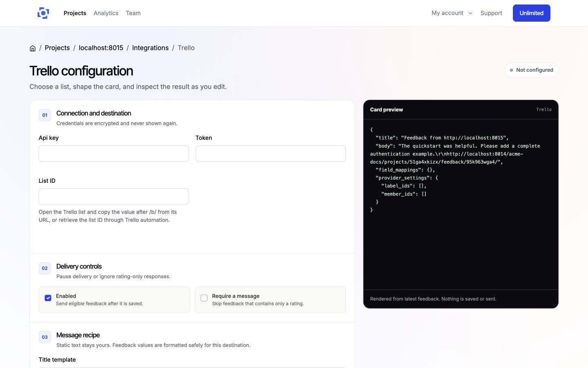Click the 01 step badge
588x368 pixels.
coord(45,115)
